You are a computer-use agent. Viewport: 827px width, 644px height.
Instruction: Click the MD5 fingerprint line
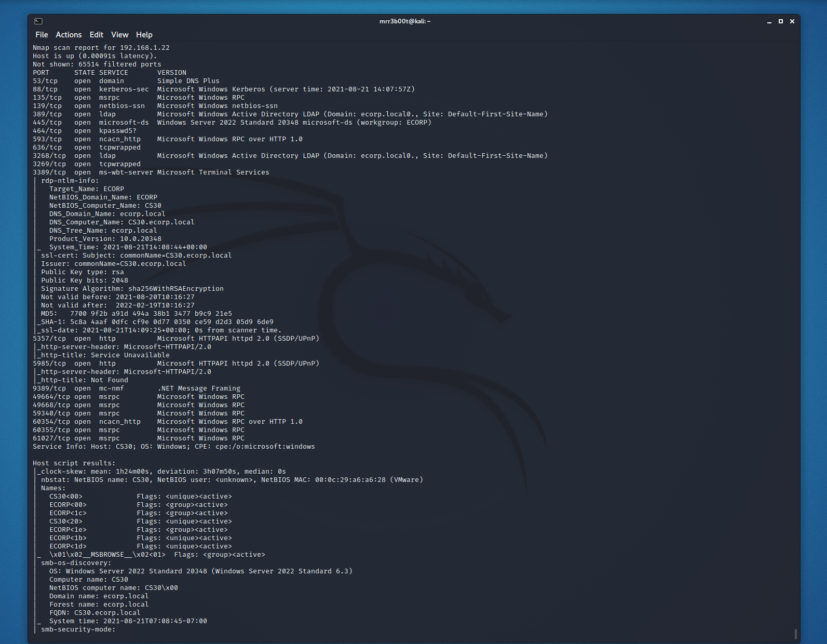tap(137, 314)
